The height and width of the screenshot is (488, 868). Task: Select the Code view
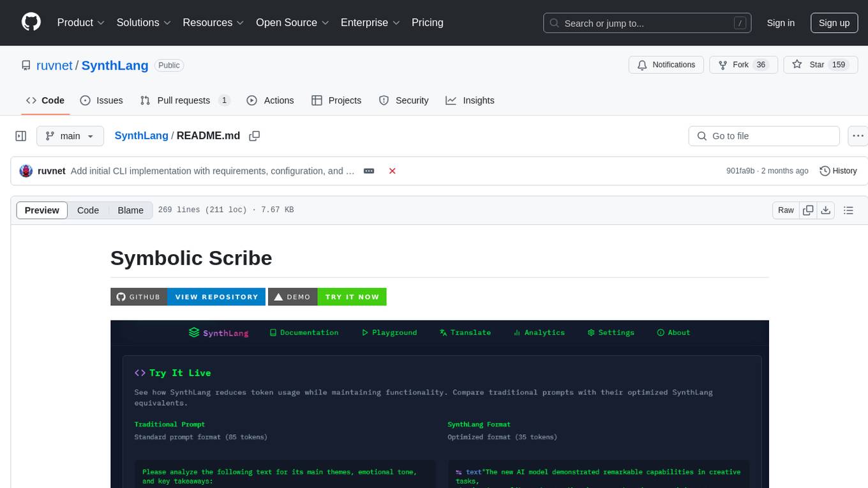click(x=88, y=210)
